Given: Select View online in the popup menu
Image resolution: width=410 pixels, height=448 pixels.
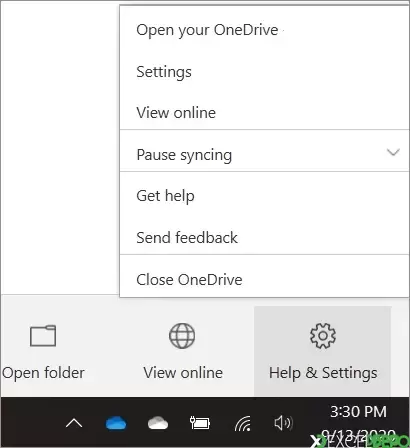Looking at the screenshot, I should click(176, 113).
